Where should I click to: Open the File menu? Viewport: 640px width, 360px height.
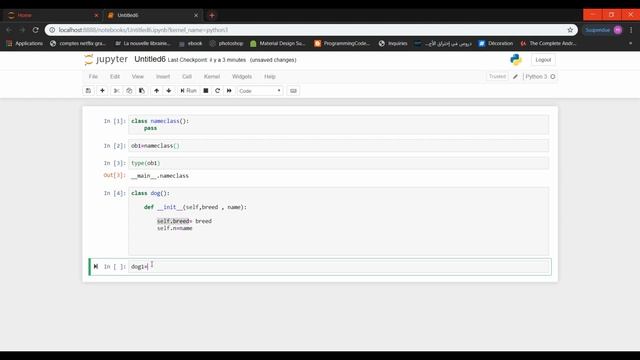[93, 76]
